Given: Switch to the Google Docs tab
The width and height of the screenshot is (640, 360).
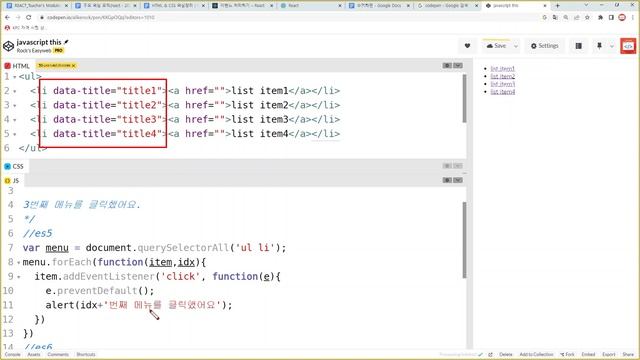Looking at the screenshot, I should click(x=379, y=6).
